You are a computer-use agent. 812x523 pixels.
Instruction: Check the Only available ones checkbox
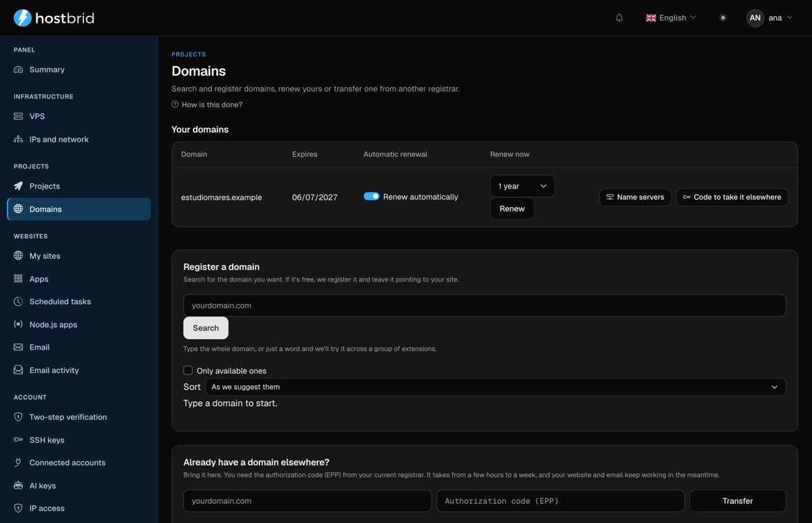click(x=188, y=370)
